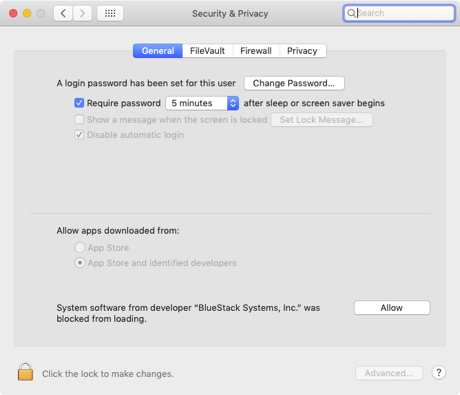Click the lock icon to make changes
Viewport: 460px width, 395px height.
point(25,372)
